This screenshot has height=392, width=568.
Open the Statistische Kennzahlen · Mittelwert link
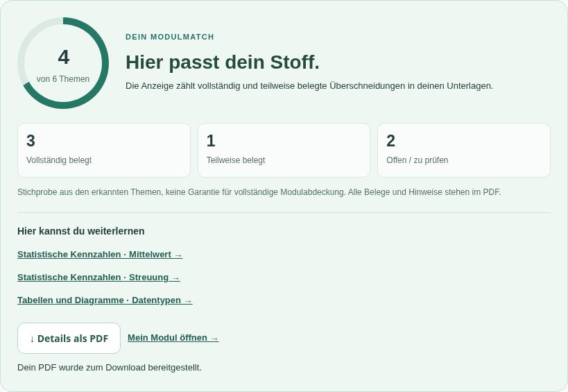click(x=100, y=255)
